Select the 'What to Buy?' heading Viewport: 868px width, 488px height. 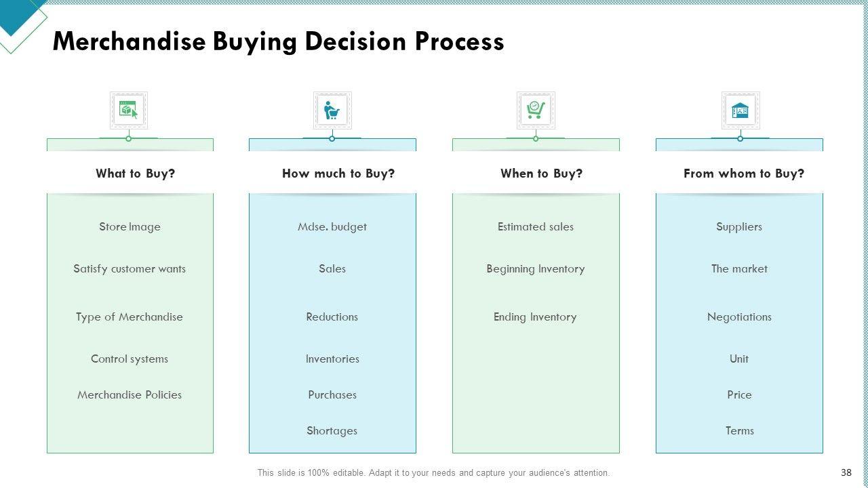click(135, 174)
